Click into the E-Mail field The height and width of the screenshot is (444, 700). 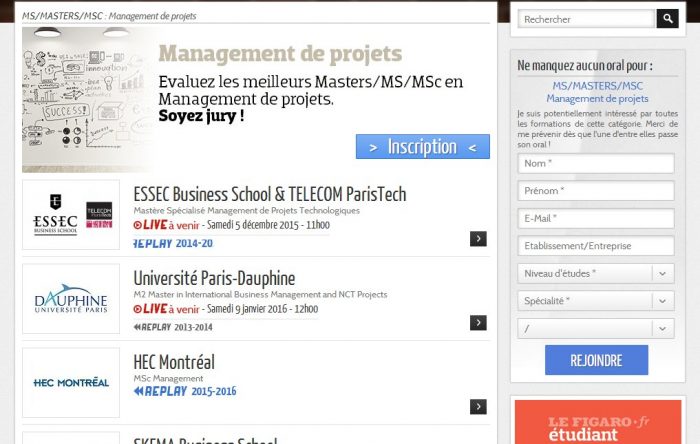coord(596,219)
